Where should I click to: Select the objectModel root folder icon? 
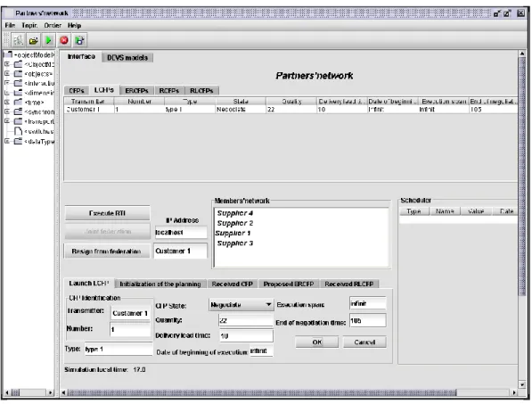[8, 54]
